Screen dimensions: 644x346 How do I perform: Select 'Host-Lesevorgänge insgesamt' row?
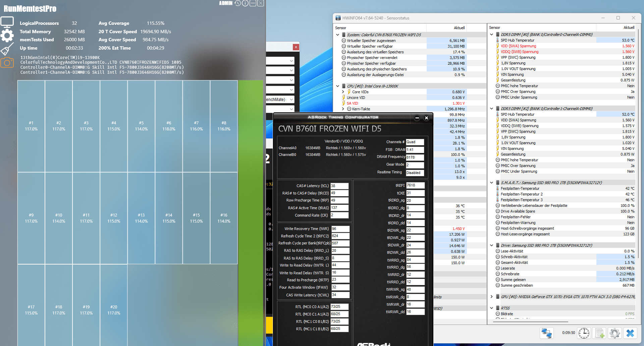point(565,234)
